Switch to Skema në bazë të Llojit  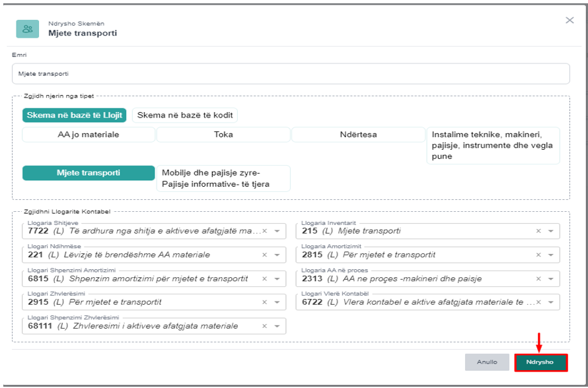[75, 115]
